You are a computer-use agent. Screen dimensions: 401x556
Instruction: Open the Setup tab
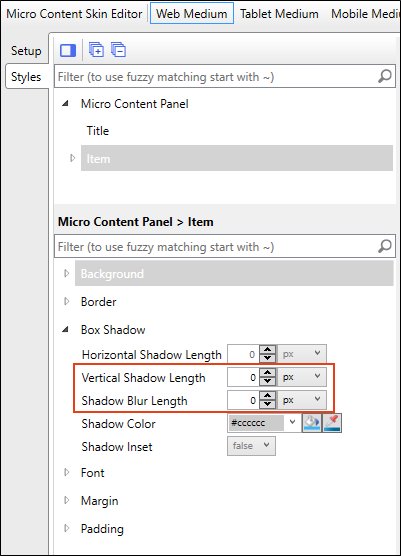pos(26,51)
